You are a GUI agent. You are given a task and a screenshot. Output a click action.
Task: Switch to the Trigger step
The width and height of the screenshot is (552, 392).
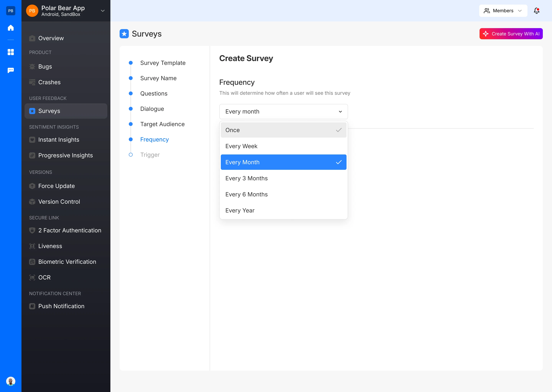[150, 155]
